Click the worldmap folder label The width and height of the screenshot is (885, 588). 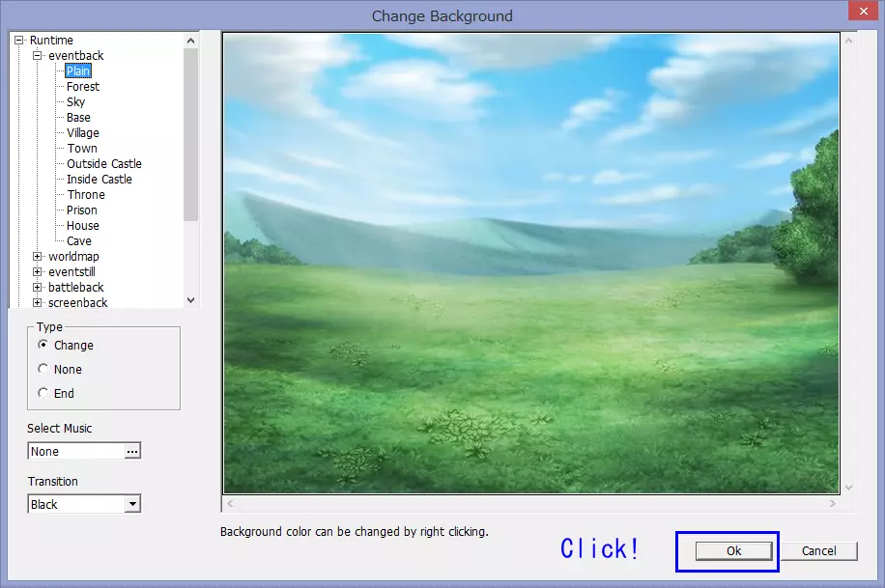coord(74,256)
